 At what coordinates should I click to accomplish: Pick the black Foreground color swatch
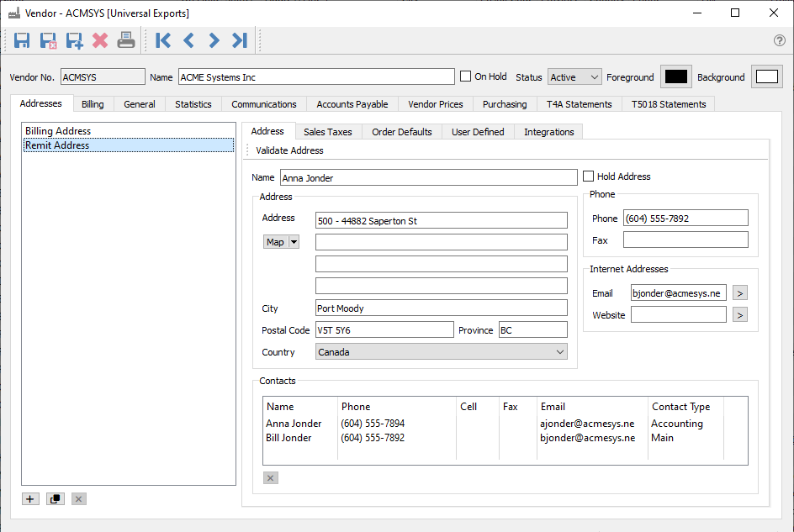tap(675, 77)
